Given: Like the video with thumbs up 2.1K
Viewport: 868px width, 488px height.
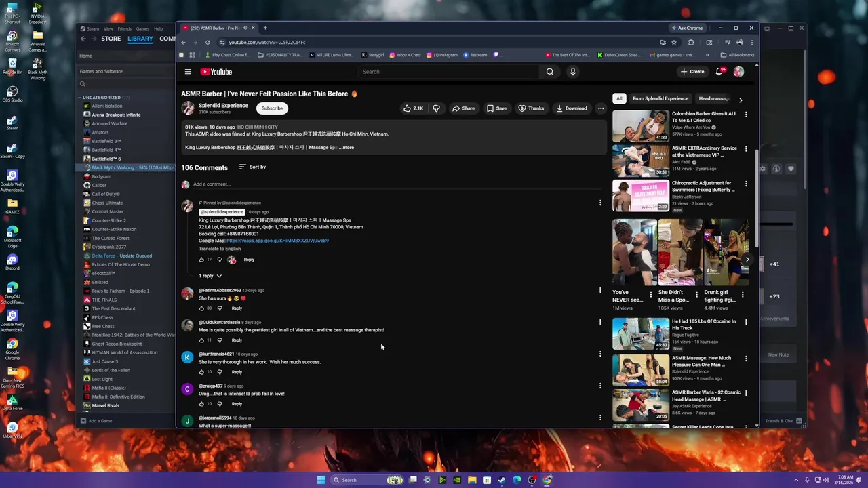Looking at the screenshot, I should pyautogui.click(x=413, y=108).
